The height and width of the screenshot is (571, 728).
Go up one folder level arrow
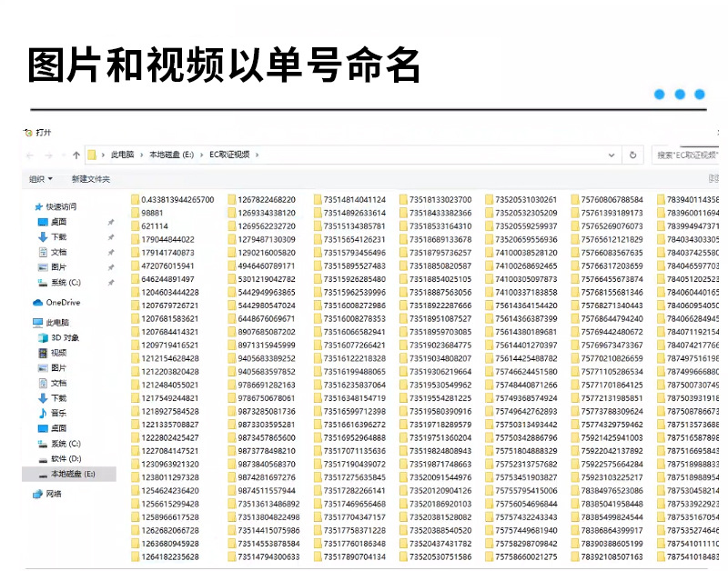coord(76,155)
